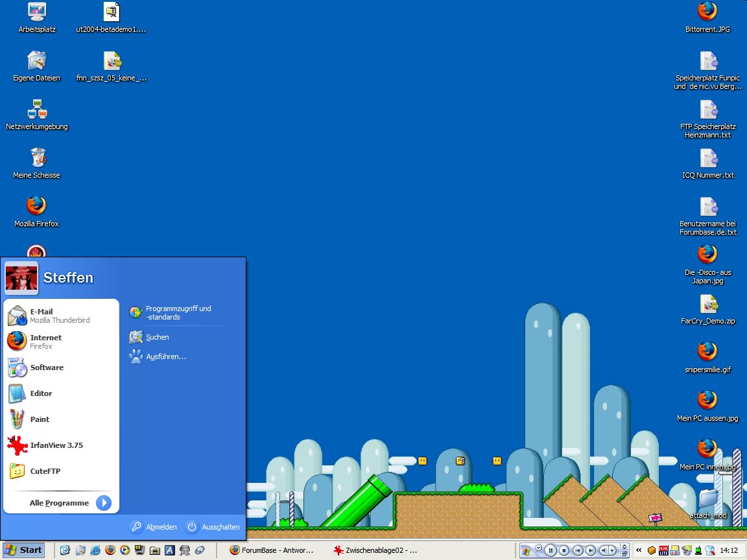Select the Mein PC innen.jpg icon
Image resolution: width=747 pixels, height=560 pixels.
pos(707,454)
